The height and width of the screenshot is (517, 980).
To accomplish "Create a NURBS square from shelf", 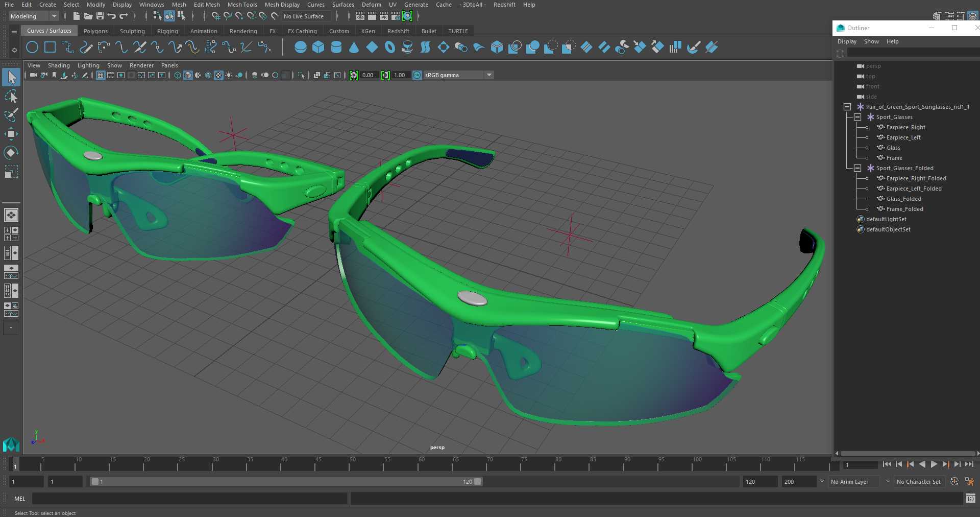I will [50, 48].
